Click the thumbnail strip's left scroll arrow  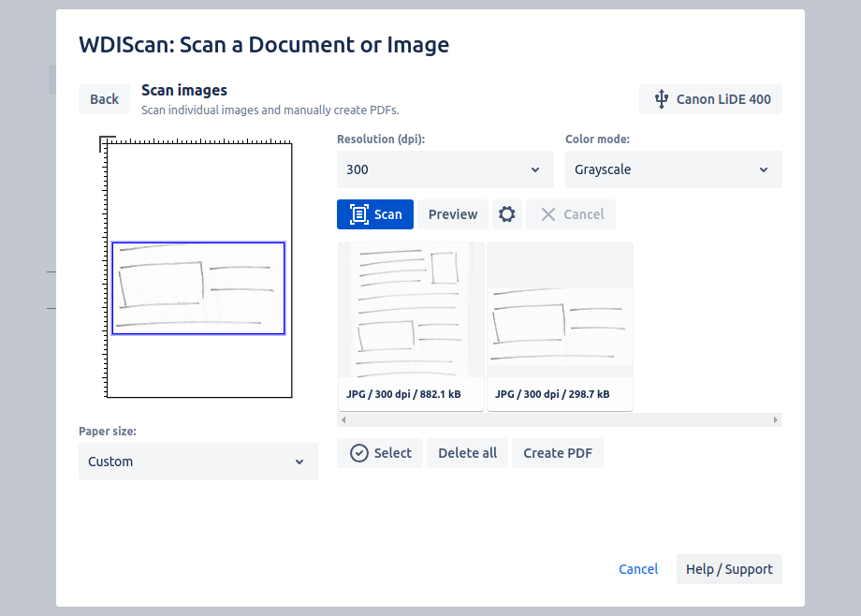[343, 420]
